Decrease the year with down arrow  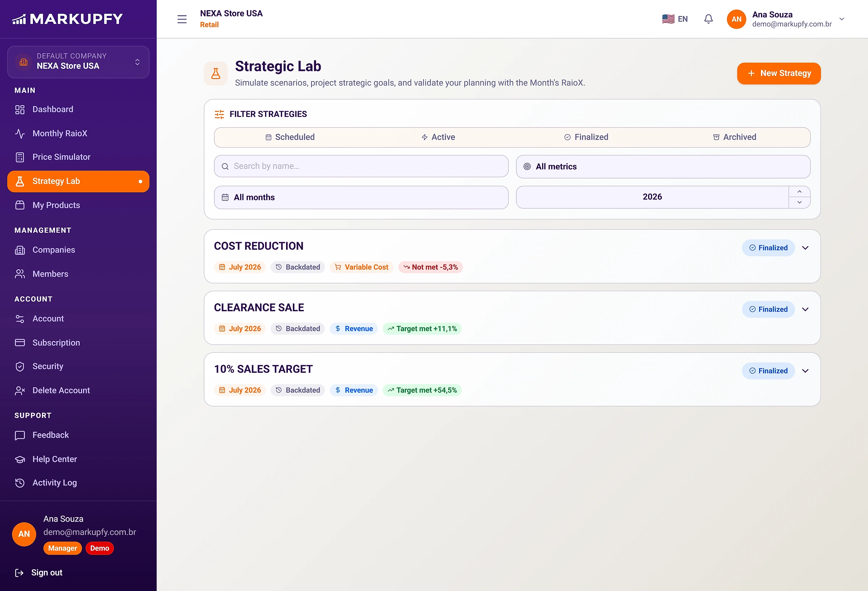(799, 202)
